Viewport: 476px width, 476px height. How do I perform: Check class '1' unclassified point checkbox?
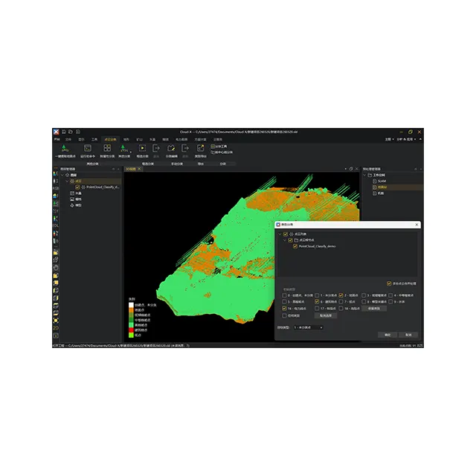coord(317,295)
